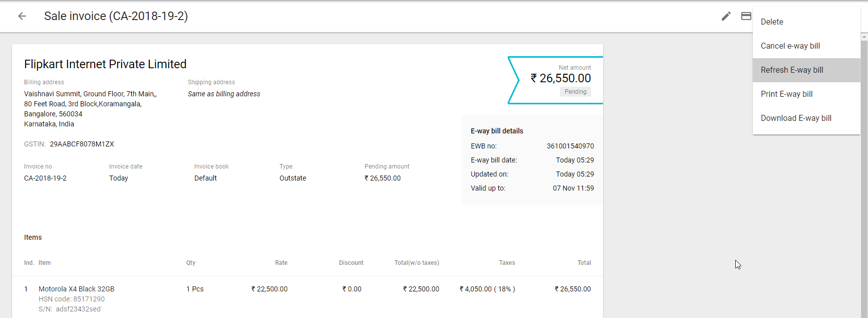Click the Outstate type value
Image resolution: width=868 pixels, height=318 pixels.
point(293,178)
